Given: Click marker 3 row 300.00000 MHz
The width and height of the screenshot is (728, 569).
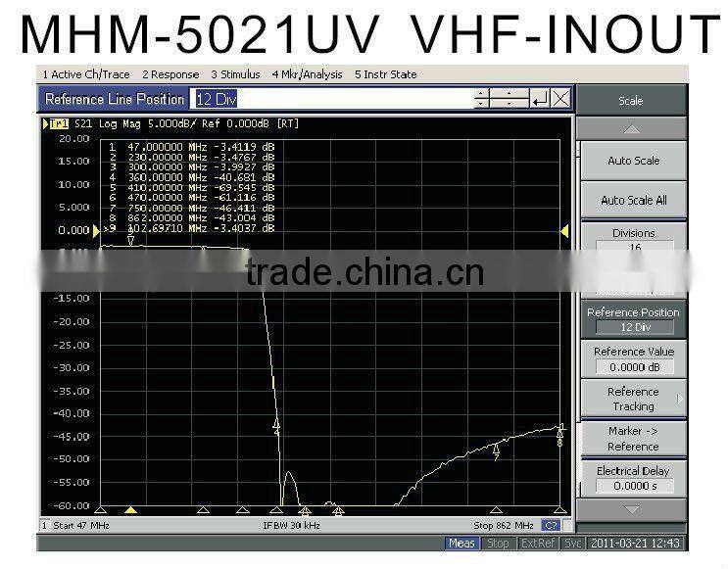Looking at the screenshot, I should (191, 167).
